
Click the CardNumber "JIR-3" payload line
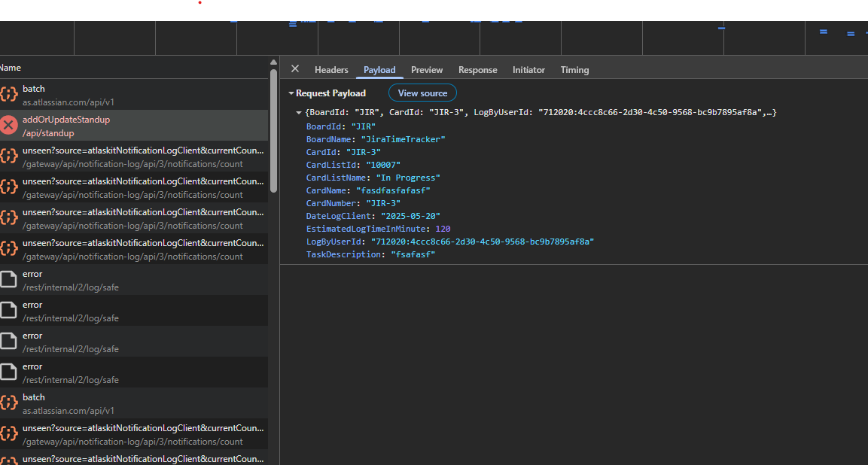(353, 203)
